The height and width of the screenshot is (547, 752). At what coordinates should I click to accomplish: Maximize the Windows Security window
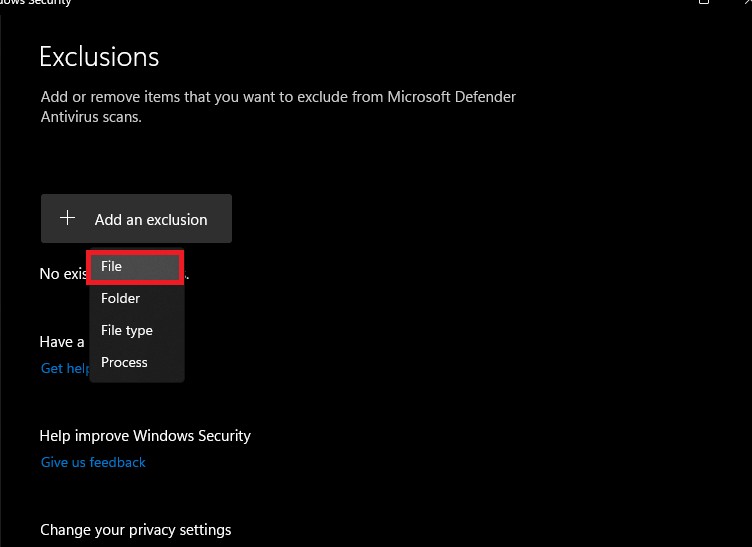pos(705,3)
